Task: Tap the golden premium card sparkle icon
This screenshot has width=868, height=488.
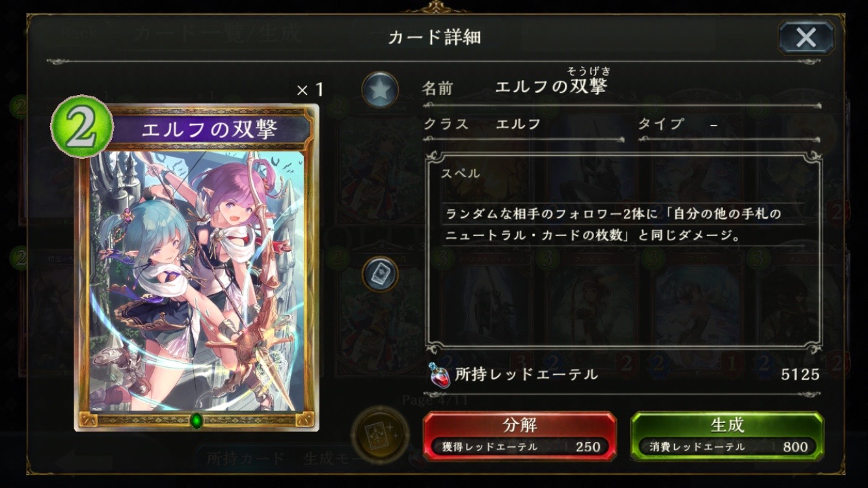Action: click(x=380, y=435)
